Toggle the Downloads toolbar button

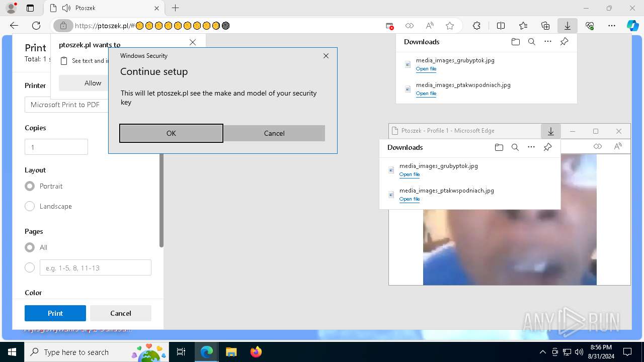point(568,26)
